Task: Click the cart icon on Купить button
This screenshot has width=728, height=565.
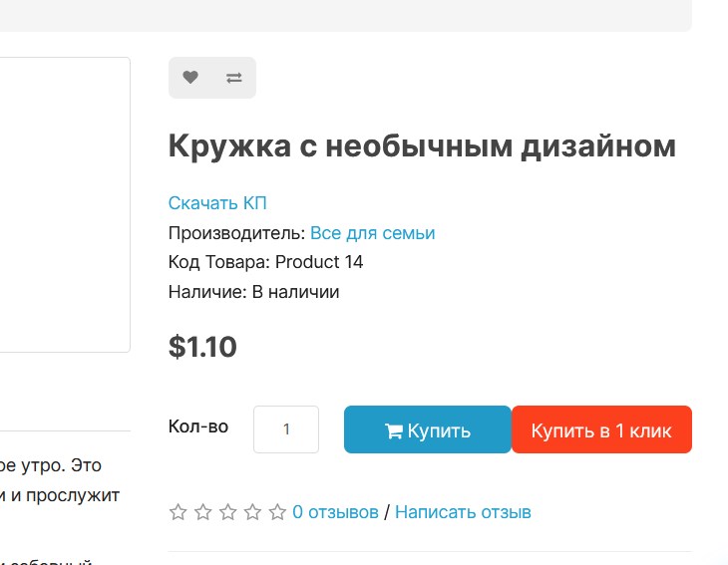Action: (393, 430)
